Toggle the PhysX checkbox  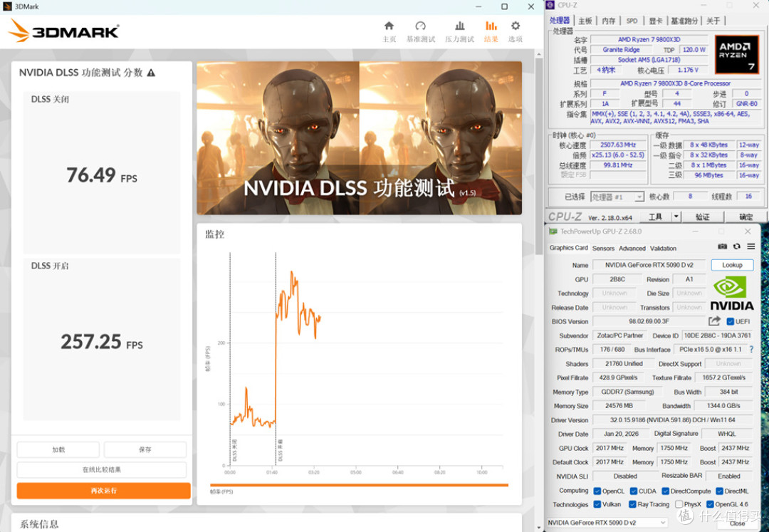(679, 504)
